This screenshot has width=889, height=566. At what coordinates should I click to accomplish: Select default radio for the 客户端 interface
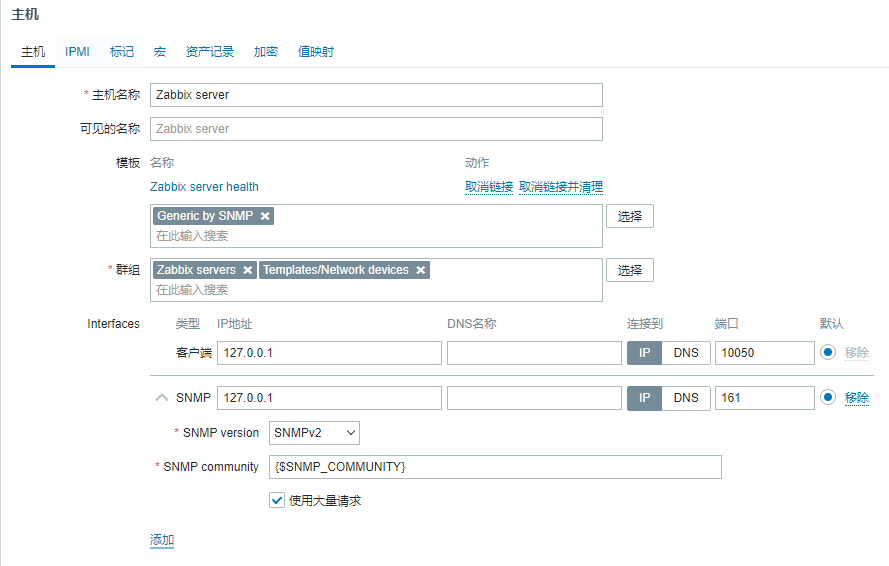pos(828,352)
